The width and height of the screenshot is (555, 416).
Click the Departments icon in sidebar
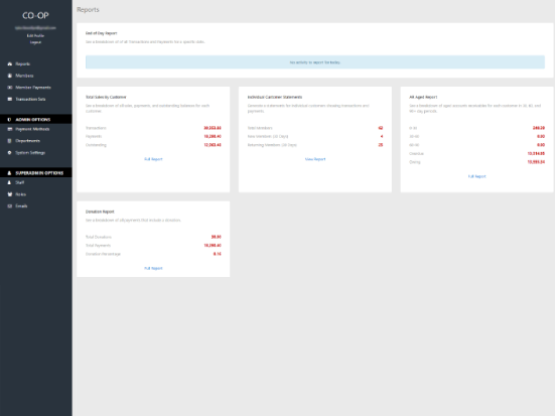tap(10, 141)
